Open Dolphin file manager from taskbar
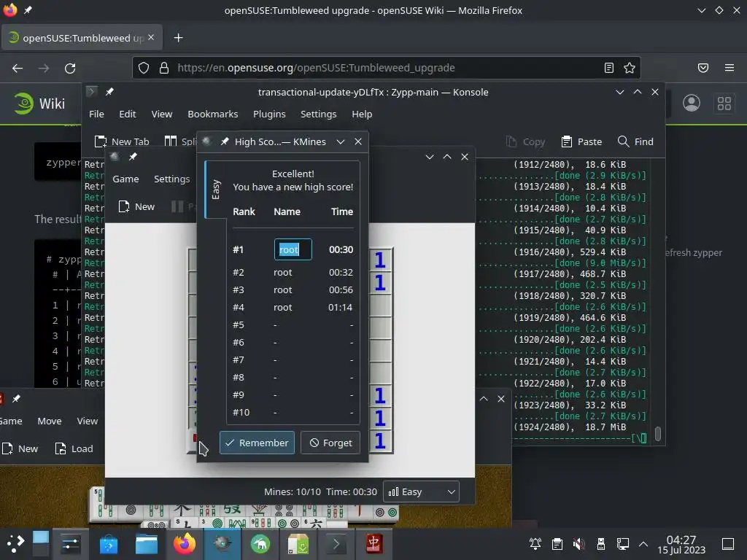Image resolution: width=747 pixels, height=560 pixels. click(x=146, y=544)
